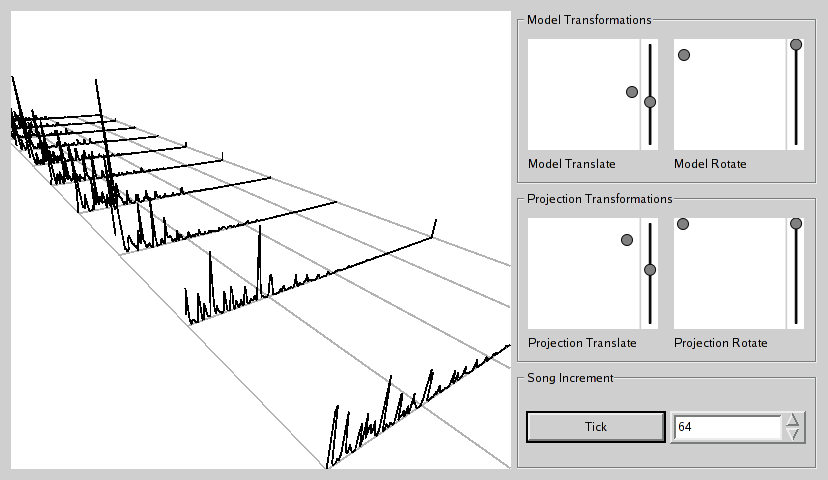Click the Projection Translate vertical slider knob
The width and height of the screenshot is (828, 480).
650,270
